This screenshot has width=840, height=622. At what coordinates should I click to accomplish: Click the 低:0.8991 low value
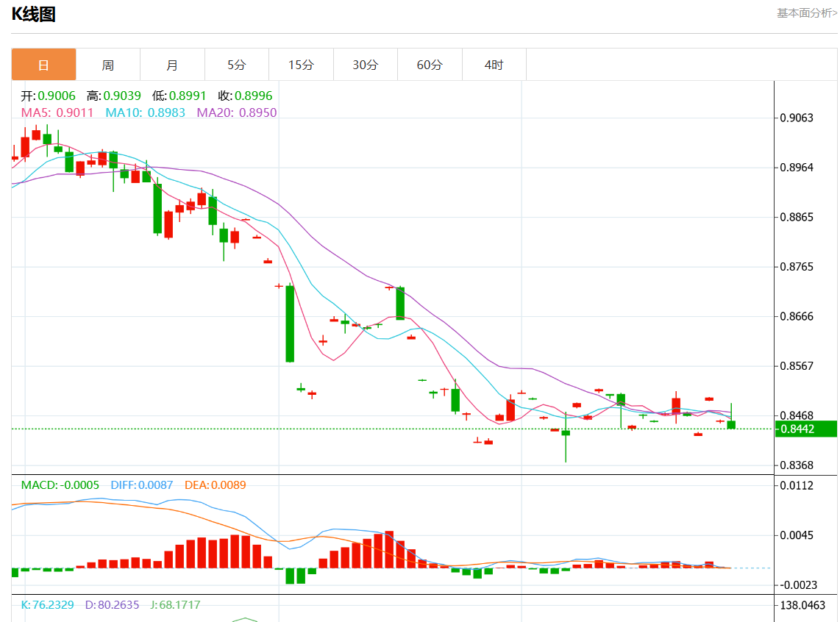pyautogui.click(x=179, y=96)
